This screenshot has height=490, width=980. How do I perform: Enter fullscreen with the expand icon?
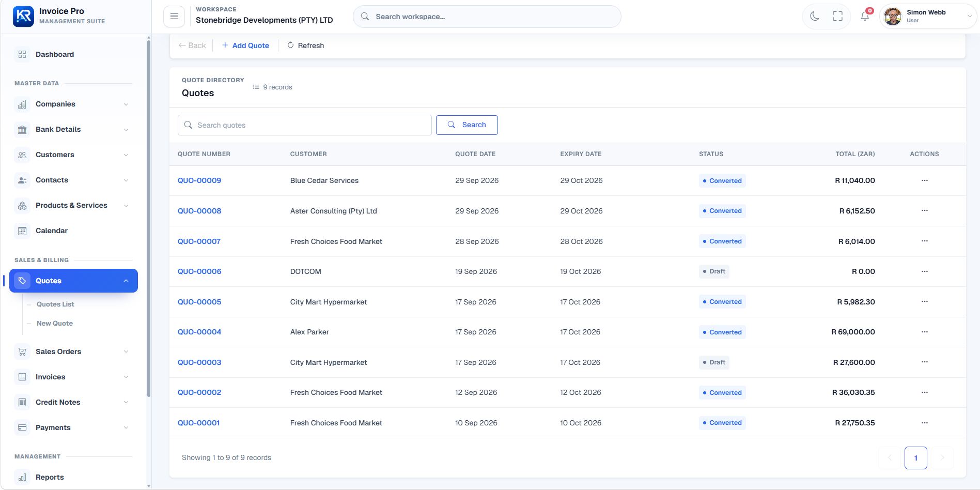pyautogui.click(x=837, y=17)
